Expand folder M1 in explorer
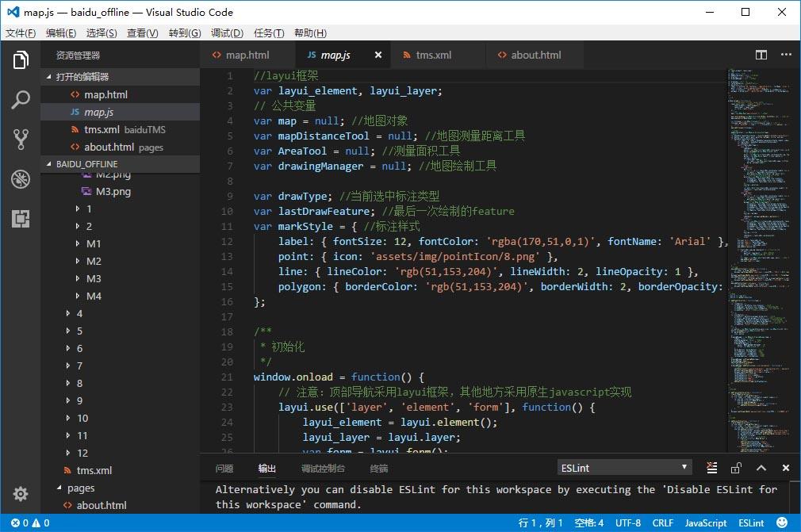 (x=77, y=243)
